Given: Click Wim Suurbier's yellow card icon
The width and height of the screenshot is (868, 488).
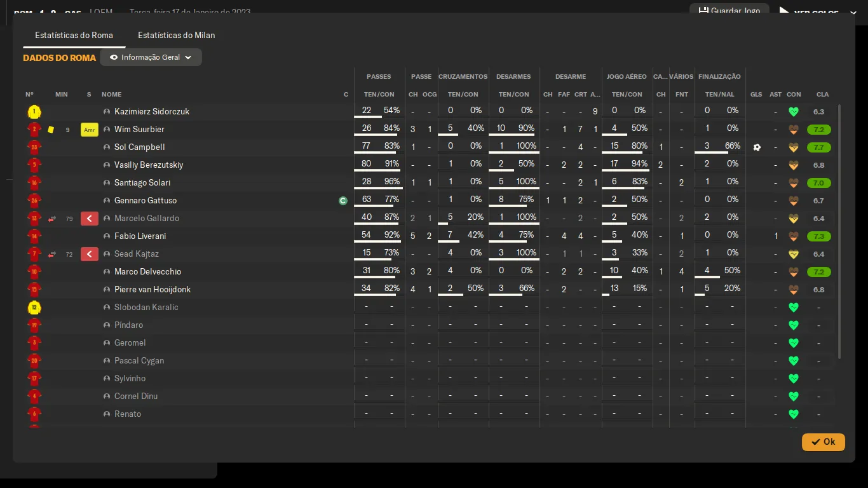Looking at the screenshot, I should pyautogui.click(x=51, y=130).
